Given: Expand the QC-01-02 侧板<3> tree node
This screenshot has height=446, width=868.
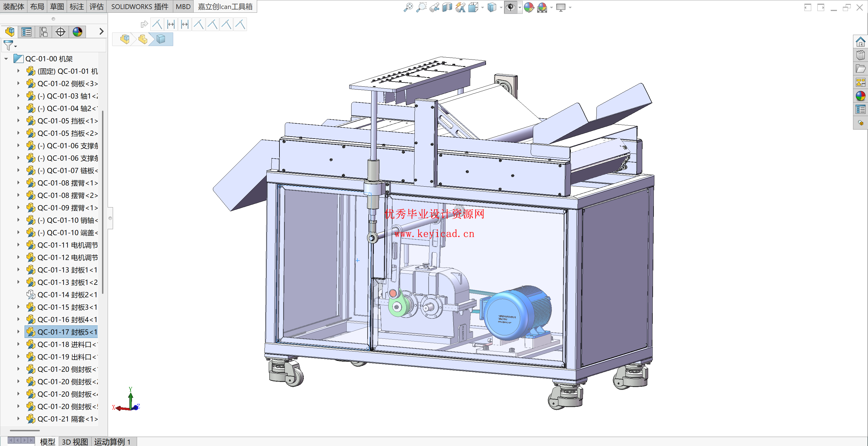Looking at the screenshot, I should pyautogui.click(x=19, y=84).
